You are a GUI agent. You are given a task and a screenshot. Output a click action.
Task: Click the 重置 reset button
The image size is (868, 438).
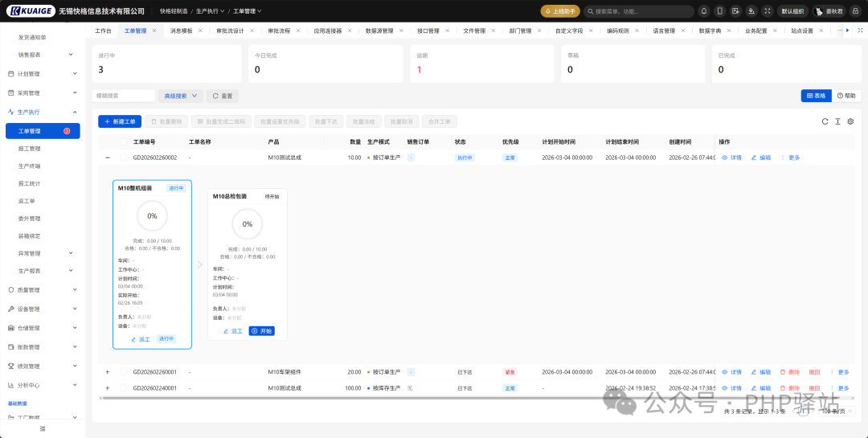tap(223, 96)
